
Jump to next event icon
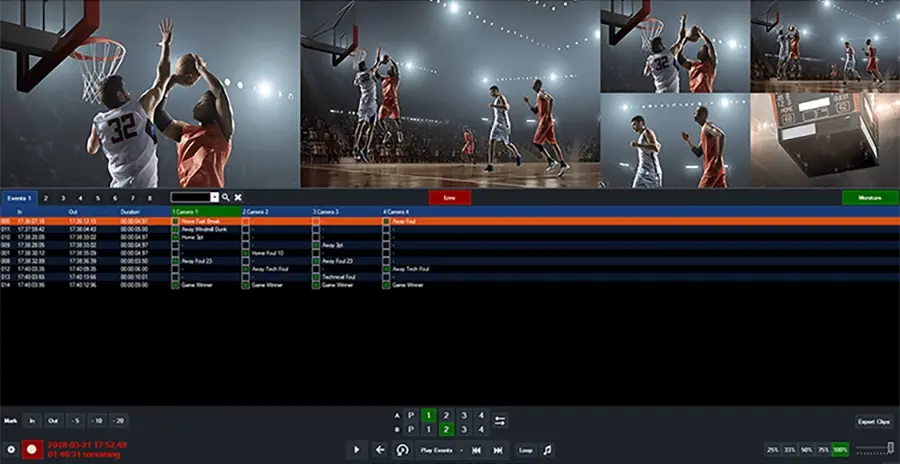pos(498,450)
